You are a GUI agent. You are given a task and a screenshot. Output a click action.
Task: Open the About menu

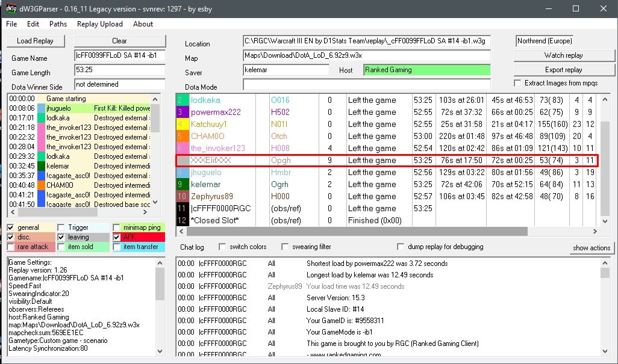click(143, 24)
